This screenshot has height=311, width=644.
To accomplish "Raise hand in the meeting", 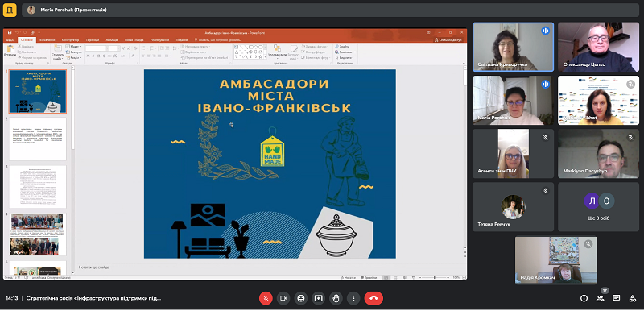I will [336, 298].
